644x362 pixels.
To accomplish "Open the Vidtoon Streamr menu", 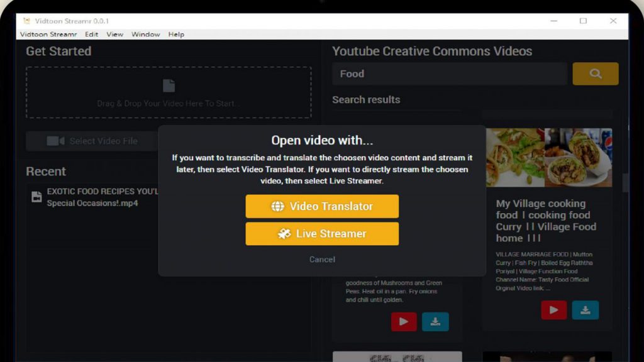I will (48, 34).
